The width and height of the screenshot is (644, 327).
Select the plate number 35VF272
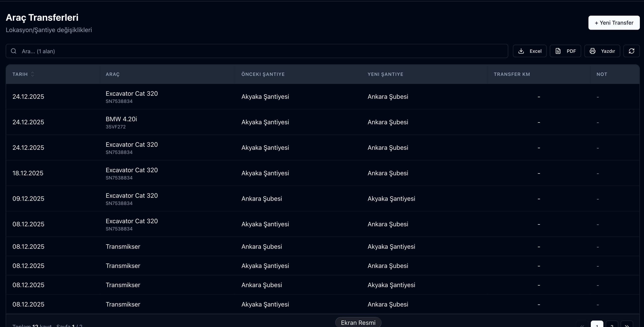click(116, 127)
